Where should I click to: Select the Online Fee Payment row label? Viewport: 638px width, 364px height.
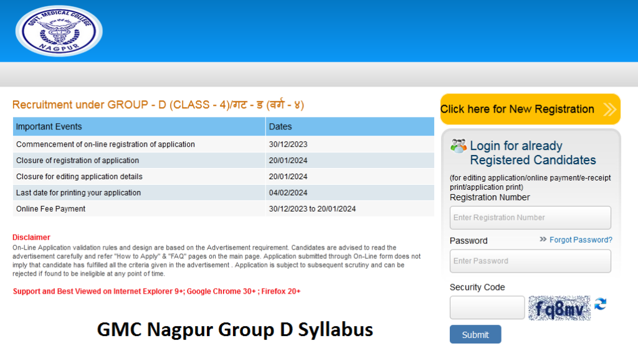[51, 209]
